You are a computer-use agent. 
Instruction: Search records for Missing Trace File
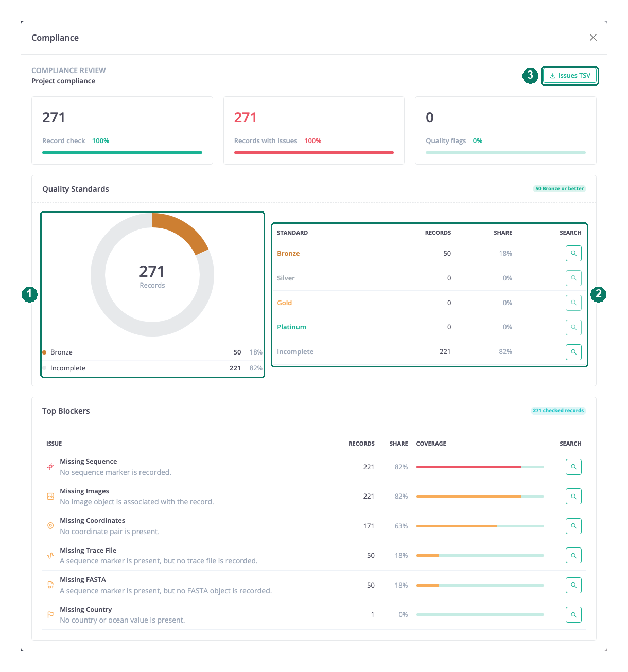tap(573, 555)
